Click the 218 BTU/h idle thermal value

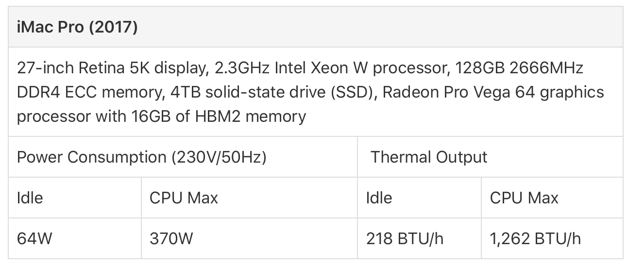(x=405, y=238)
